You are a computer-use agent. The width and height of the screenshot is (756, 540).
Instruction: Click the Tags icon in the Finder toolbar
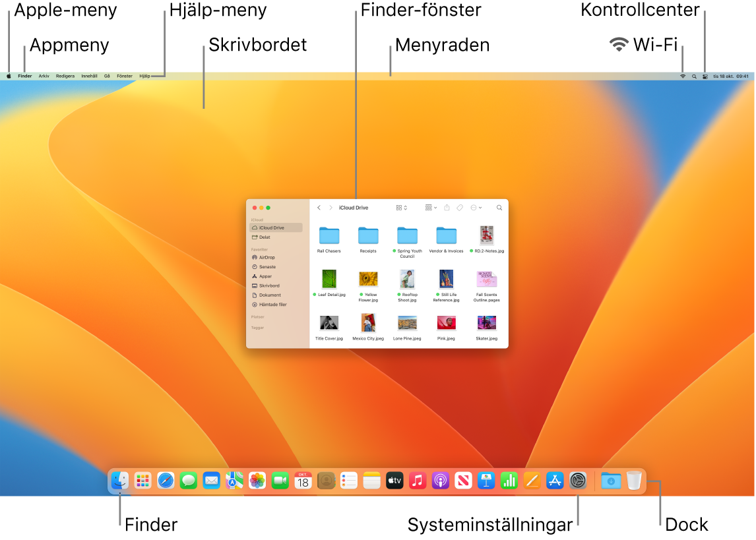point(460,208)
